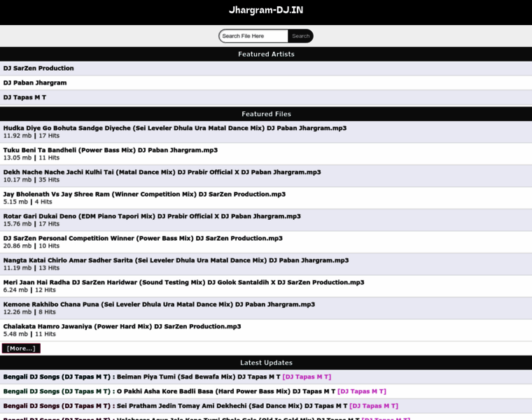The image size is (532, 420).
Task: Click the '6.24 mb | 12 Hits' file info
Action: [29, 290]
